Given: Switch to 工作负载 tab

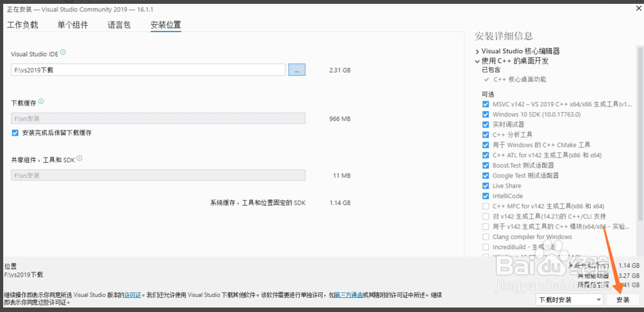Looking at the screenshot, I should pyautogui.click(x=22, y=25).
